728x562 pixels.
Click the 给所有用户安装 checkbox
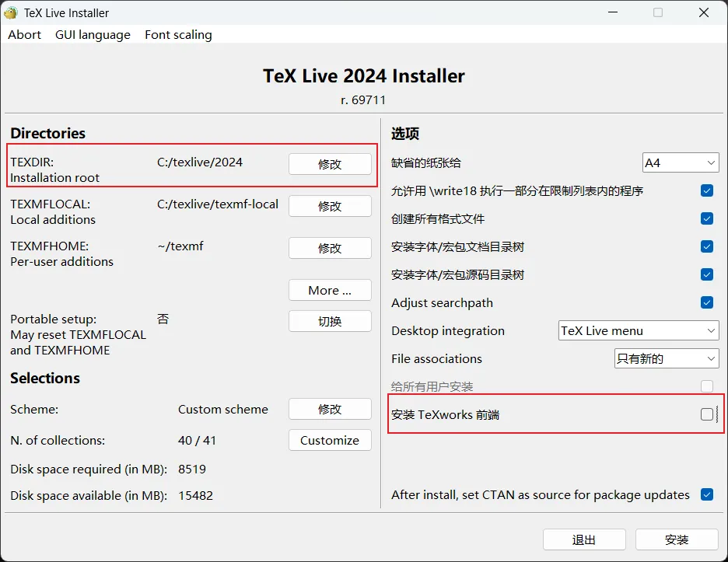click(x=707, y=386)
